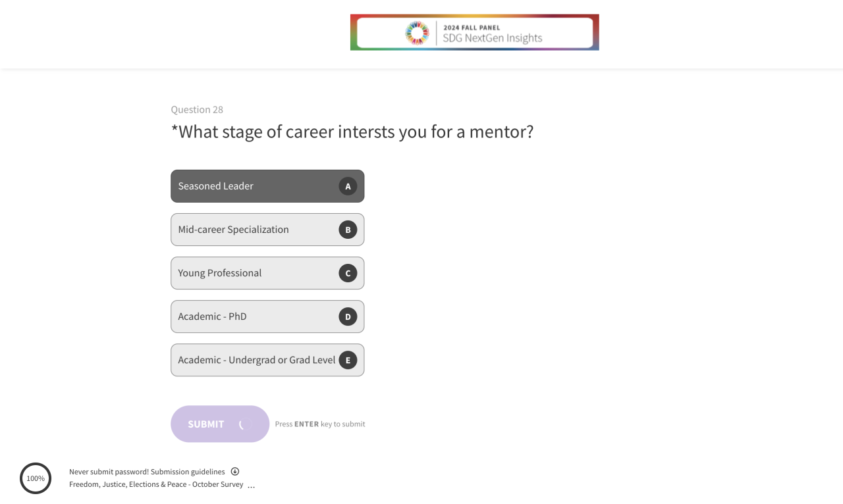Select Academic - PhD answer

(x=250, y=316)
